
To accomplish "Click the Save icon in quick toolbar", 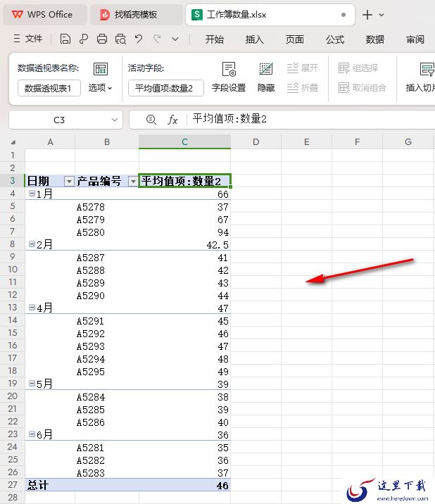I will [x=65, y=39].
